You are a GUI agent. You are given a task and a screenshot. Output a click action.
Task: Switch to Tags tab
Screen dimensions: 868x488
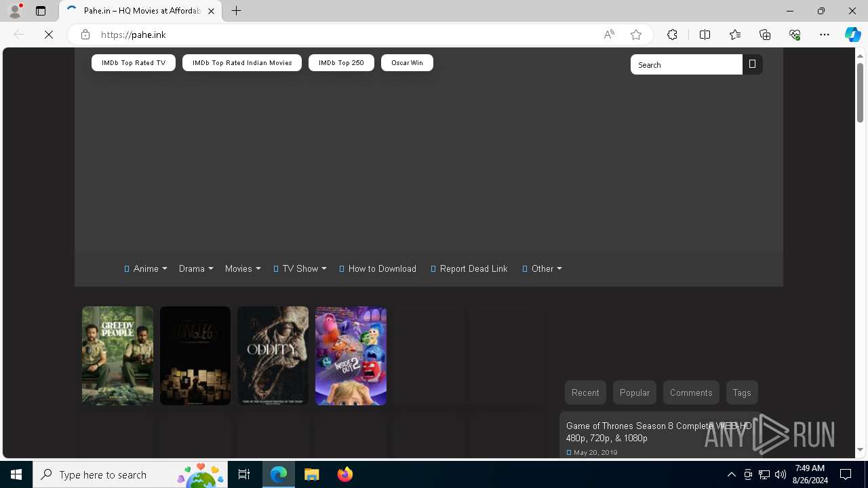tap(742, 392)
